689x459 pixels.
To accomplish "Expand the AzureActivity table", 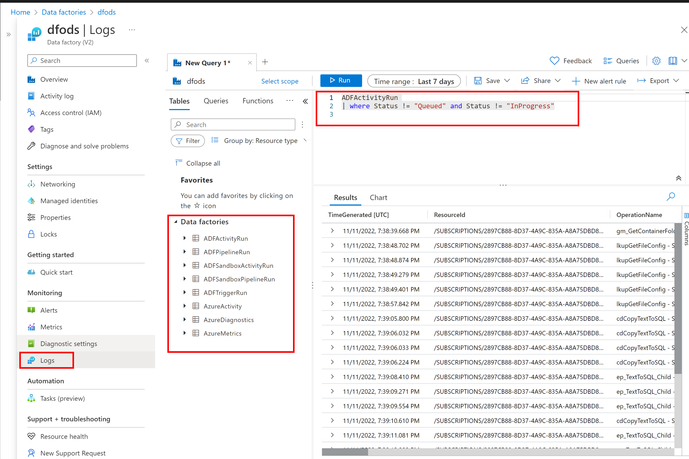I will point(185,306).
